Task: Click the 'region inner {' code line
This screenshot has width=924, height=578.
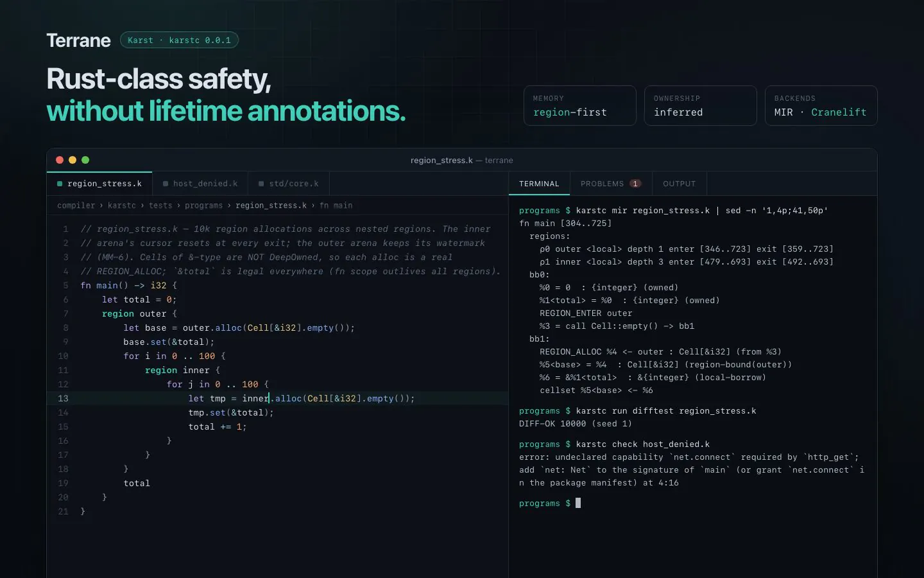Action: (182, 370)
